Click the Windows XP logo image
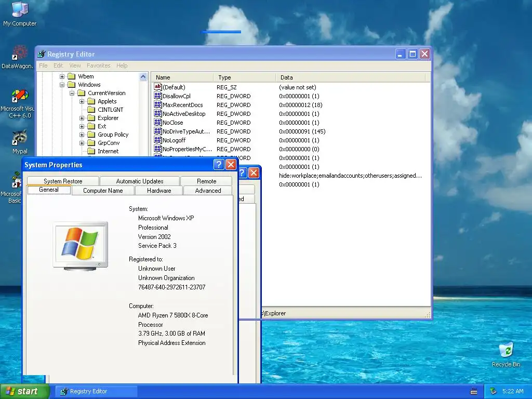 coord(81,246)
